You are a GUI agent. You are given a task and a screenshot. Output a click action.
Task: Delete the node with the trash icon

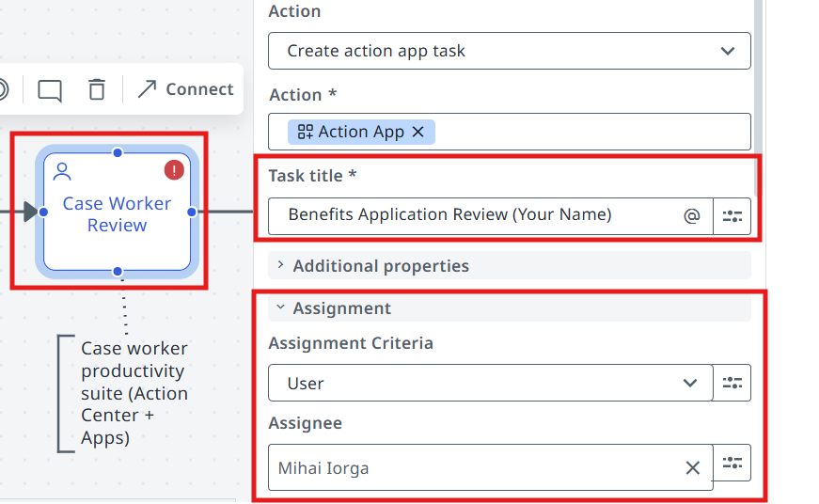click(97, 89)
